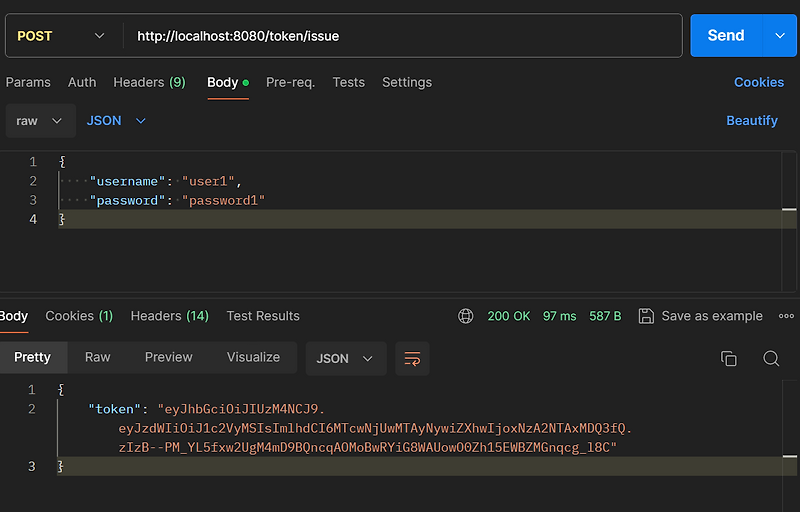Select the Raw response view
Viewport: 800px width, 512px height.
[x=98, y=357]
